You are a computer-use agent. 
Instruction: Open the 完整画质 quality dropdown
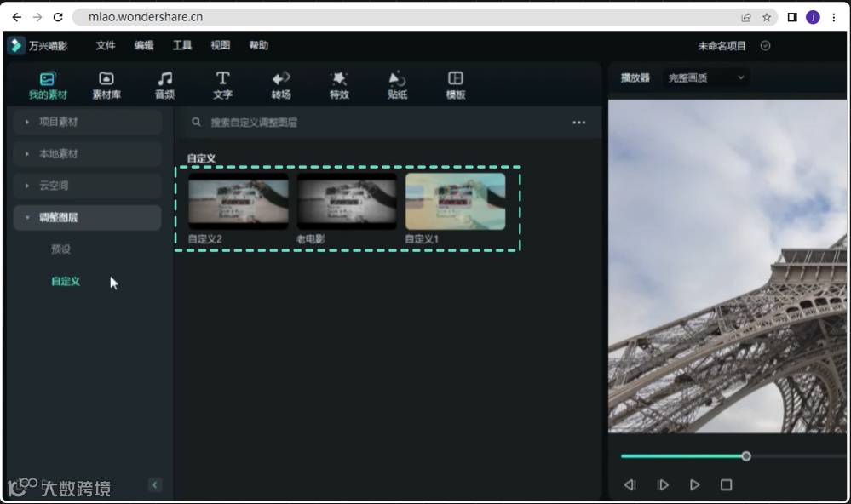click(x=705, y=77)
